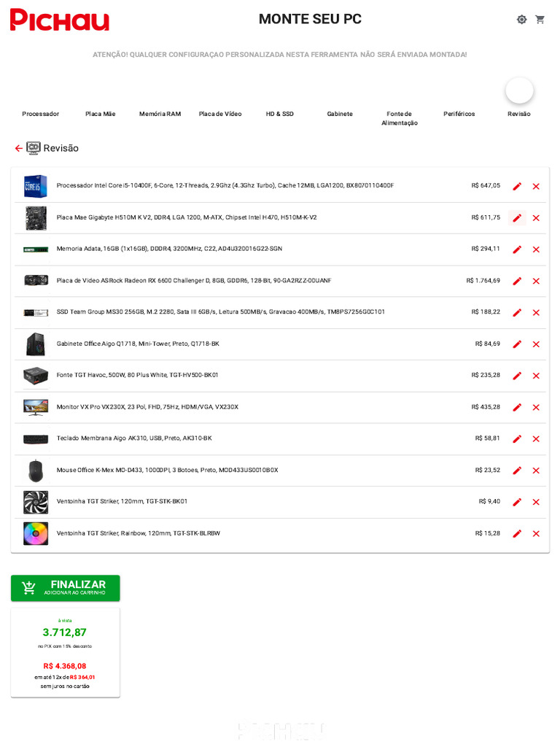
Task: Open the HD & SSD step
Action: coord(279,114)
